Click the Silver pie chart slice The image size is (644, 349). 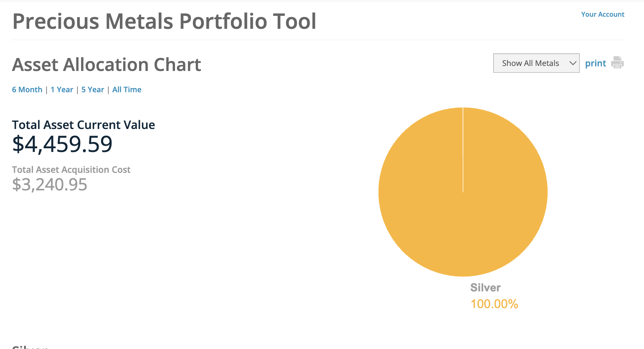tap(463, 192)
